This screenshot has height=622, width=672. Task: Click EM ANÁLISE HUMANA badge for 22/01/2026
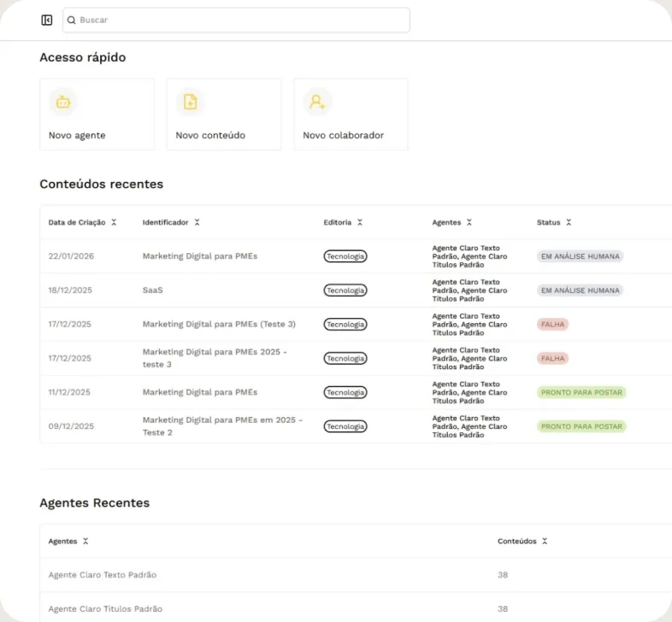581,256
